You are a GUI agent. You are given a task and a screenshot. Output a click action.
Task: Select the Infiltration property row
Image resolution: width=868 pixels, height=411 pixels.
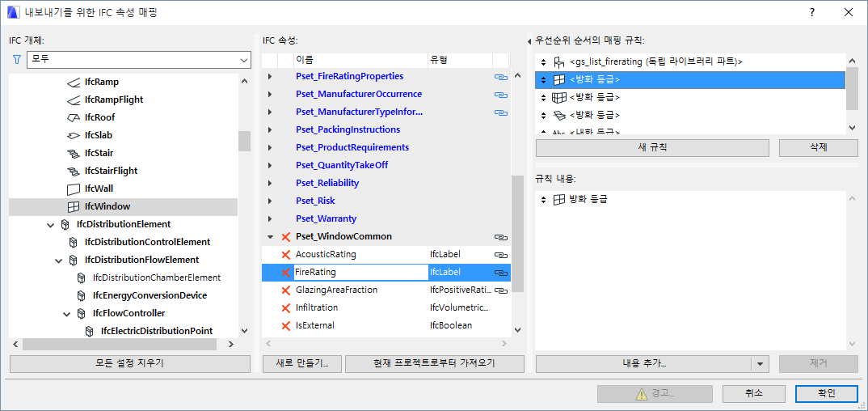(386, 308)
